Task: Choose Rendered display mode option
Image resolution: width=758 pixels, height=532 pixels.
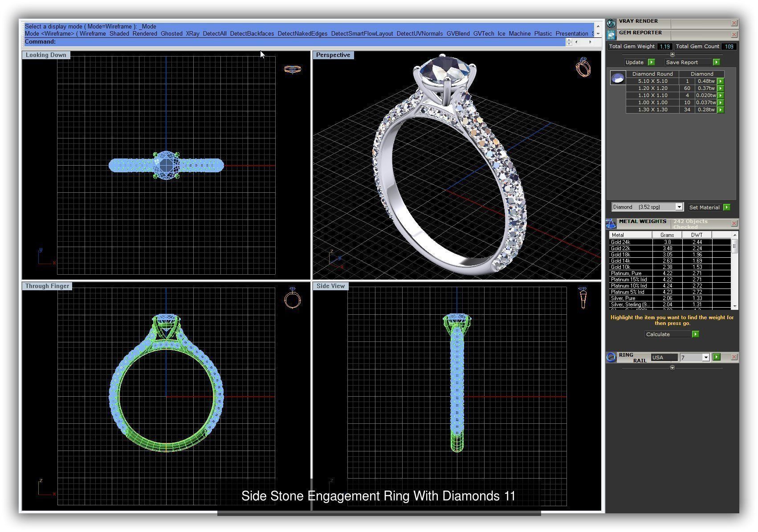Action: 145,34
